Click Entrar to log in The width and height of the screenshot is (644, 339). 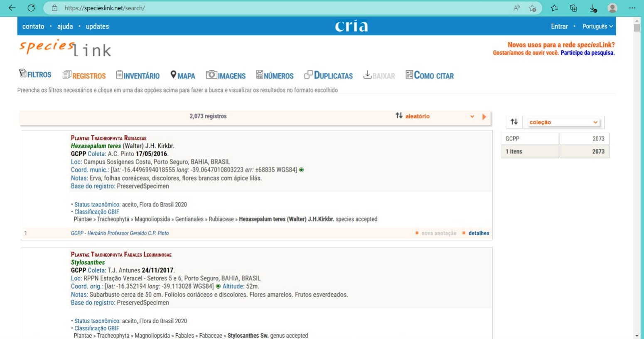tap(559, 26)
